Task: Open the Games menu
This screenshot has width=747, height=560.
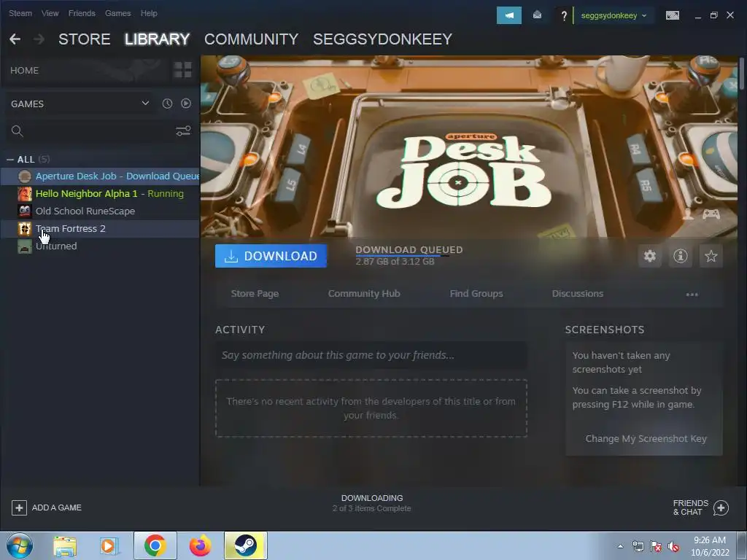Action: [x=117, y=13]
